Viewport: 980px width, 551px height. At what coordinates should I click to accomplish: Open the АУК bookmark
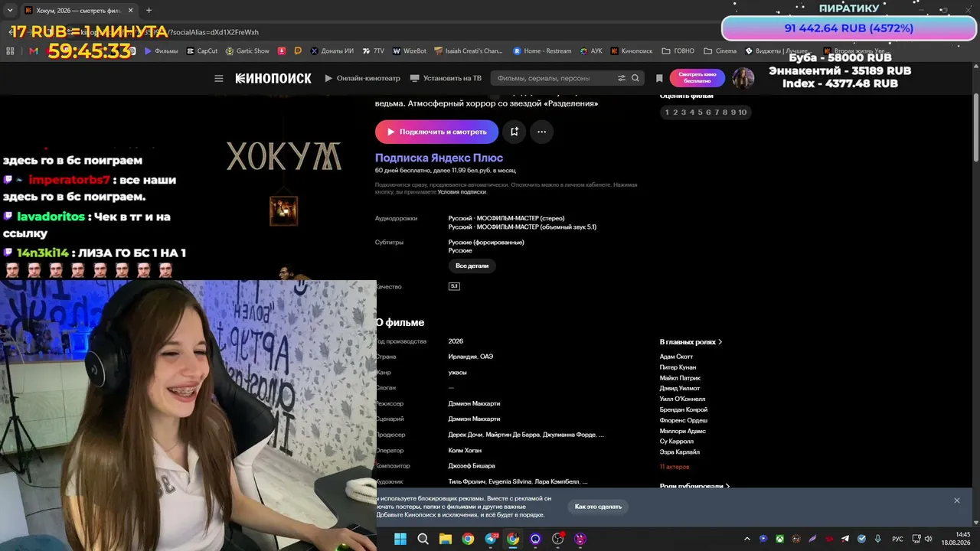coord(591,51)
